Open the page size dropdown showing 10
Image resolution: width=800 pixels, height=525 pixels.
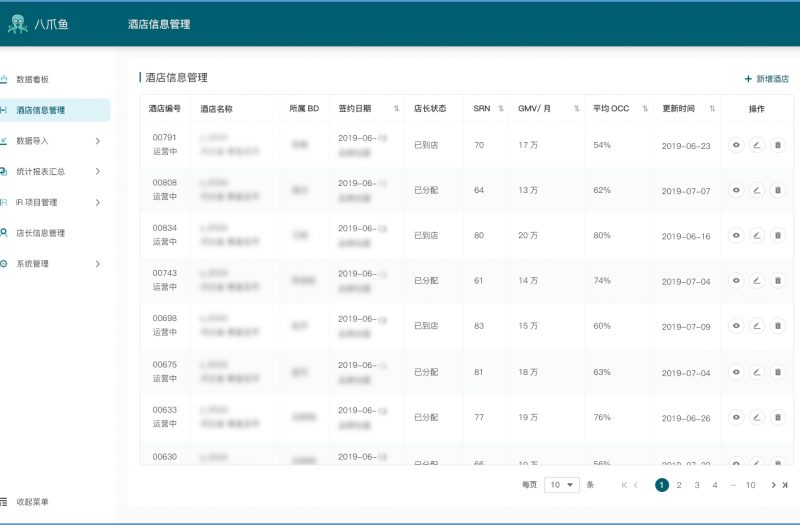pos(562,485)
